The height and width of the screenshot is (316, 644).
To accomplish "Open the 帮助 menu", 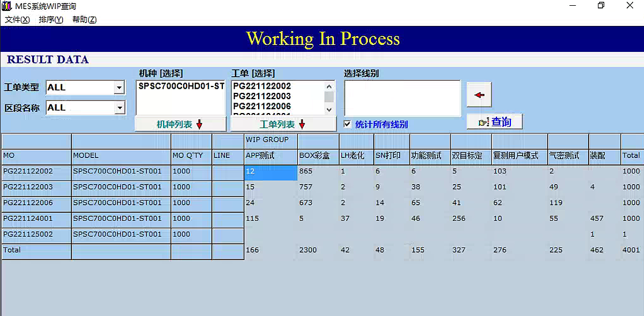I will 84,20.
